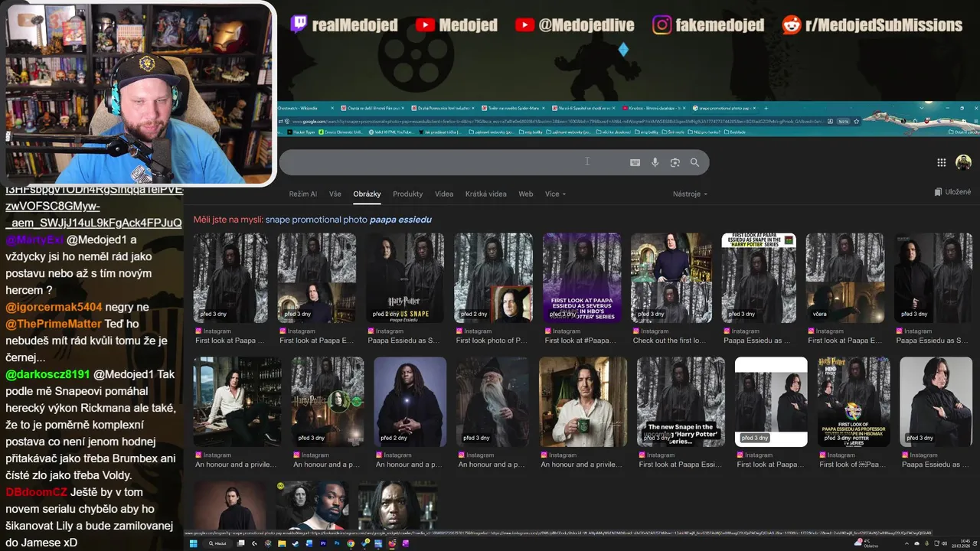This screenshot has height=551, width=980.
Task: Open Google Lens image search icon
Action: click(x=675, y=162)
